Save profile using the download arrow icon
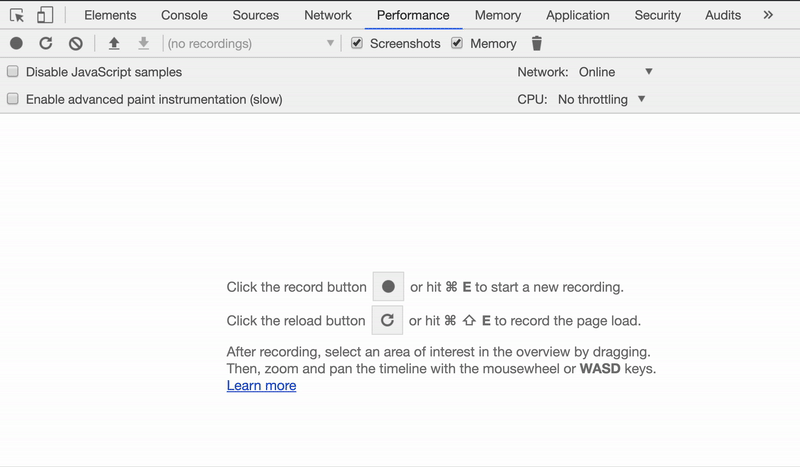800x467 pixels. 143,43
